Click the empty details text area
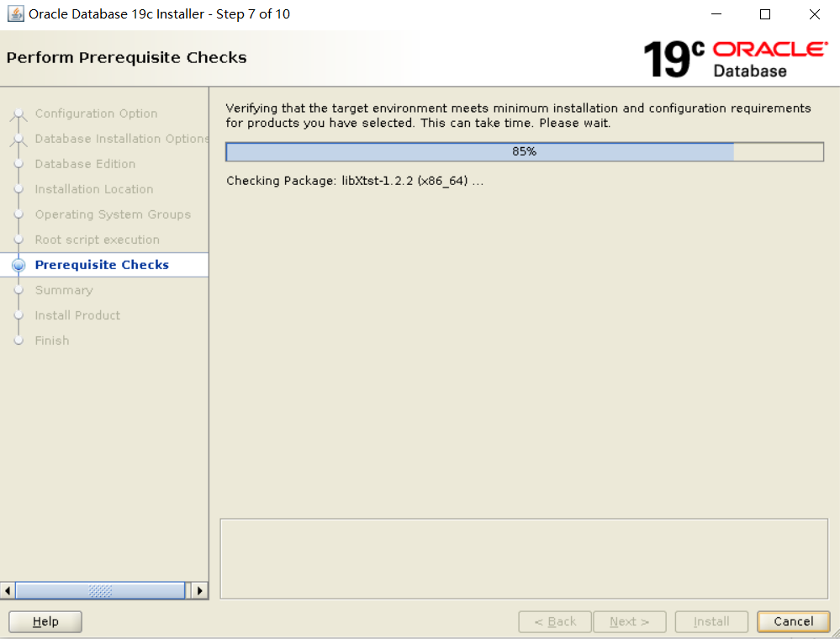840x639 pixels. (x=524, y=558)
